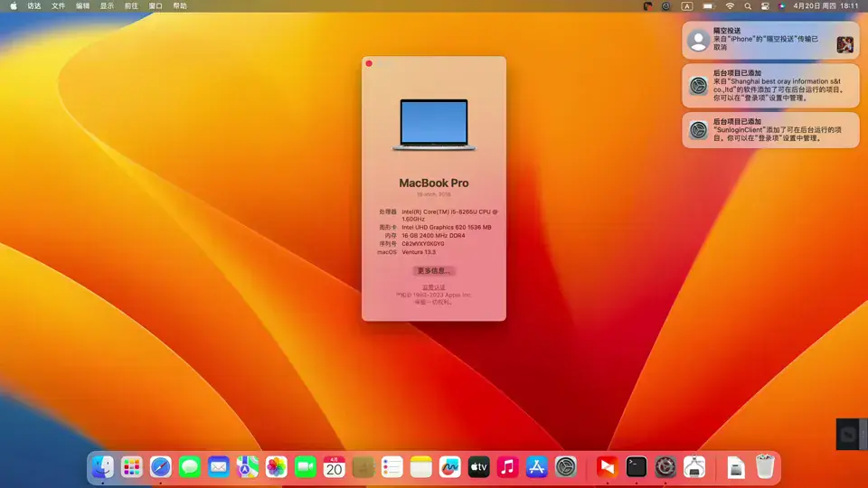Open Control Center in menu bar
This screenshot has height=488, width=868.
point(765,6)
